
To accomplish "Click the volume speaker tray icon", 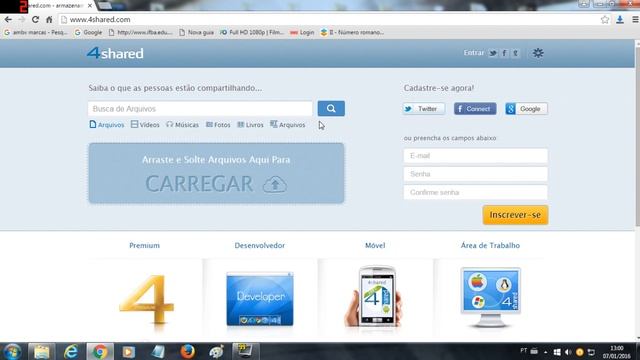I will (568, 352).
